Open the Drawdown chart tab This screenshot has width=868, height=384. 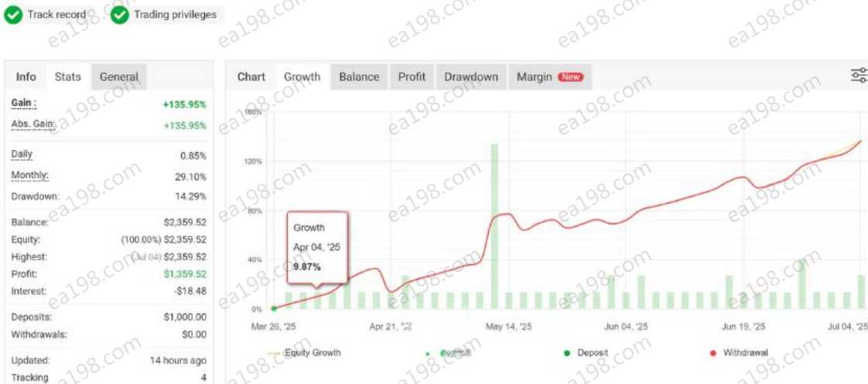point(471,76)
